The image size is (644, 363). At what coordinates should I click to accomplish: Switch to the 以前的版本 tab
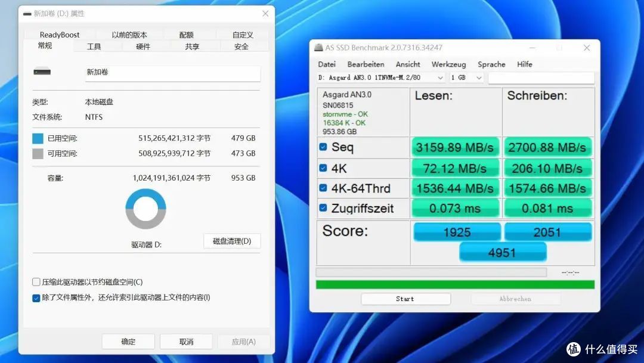129,35
